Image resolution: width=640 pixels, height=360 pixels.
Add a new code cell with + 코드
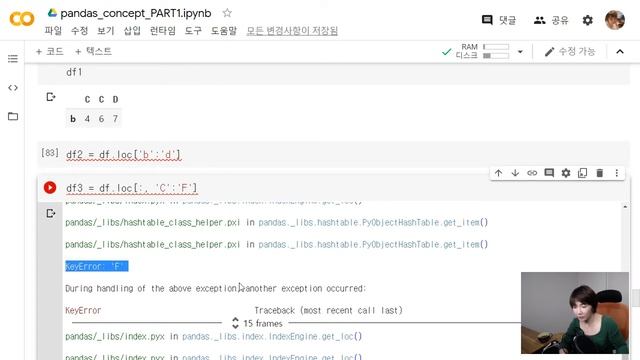[49, 51]
